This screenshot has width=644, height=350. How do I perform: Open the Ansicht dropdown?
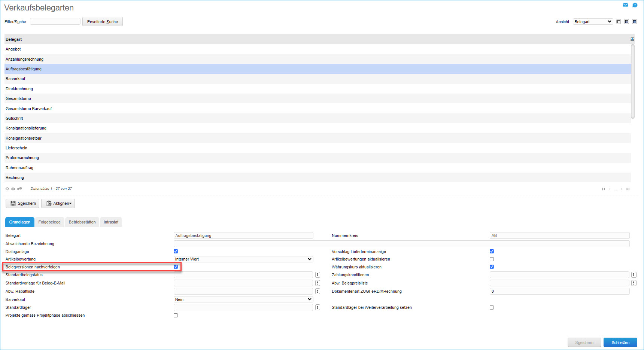pyautogui.click(x=593, y=22)
